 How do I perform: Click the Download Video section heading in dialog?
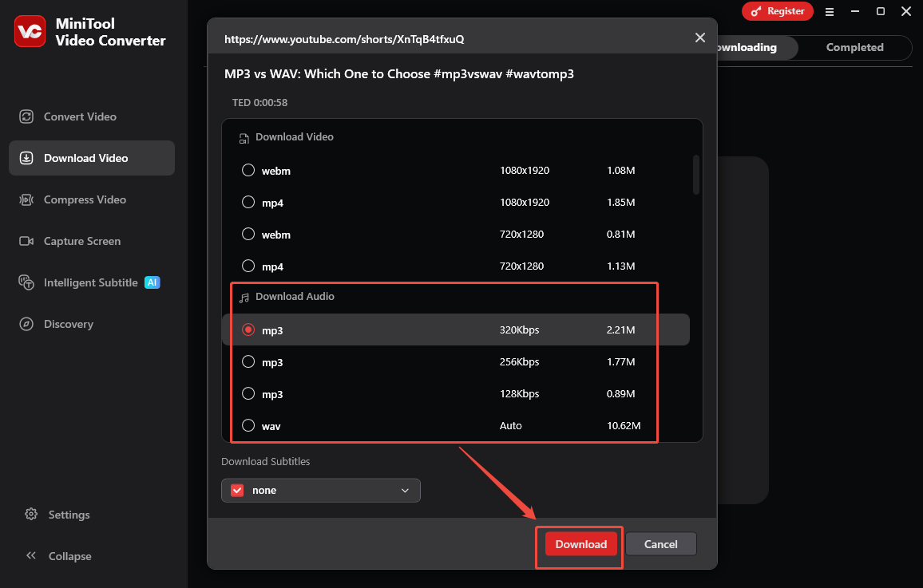pyautogui.click(x=295, y=136)
